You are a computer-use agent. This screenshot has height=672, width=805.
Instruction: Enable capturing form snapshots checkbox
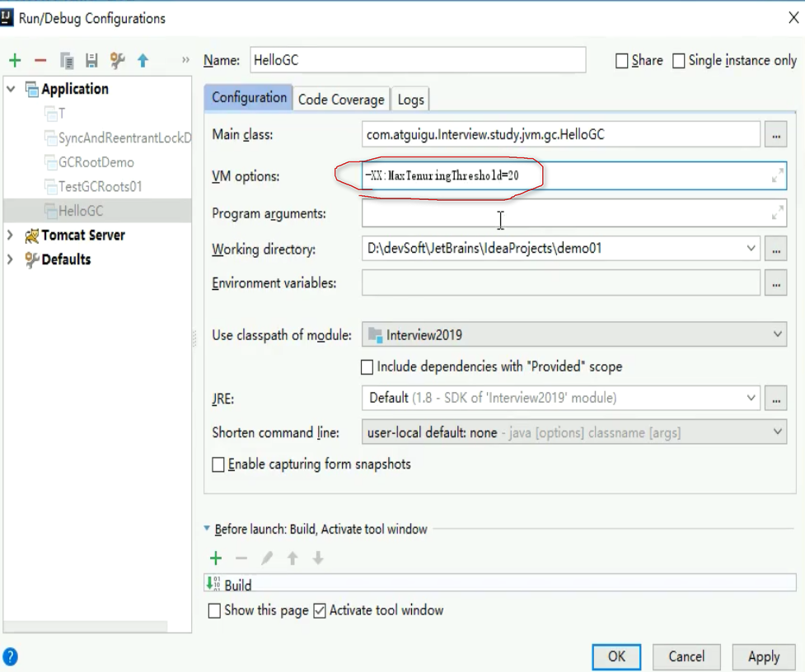[218, 464]
